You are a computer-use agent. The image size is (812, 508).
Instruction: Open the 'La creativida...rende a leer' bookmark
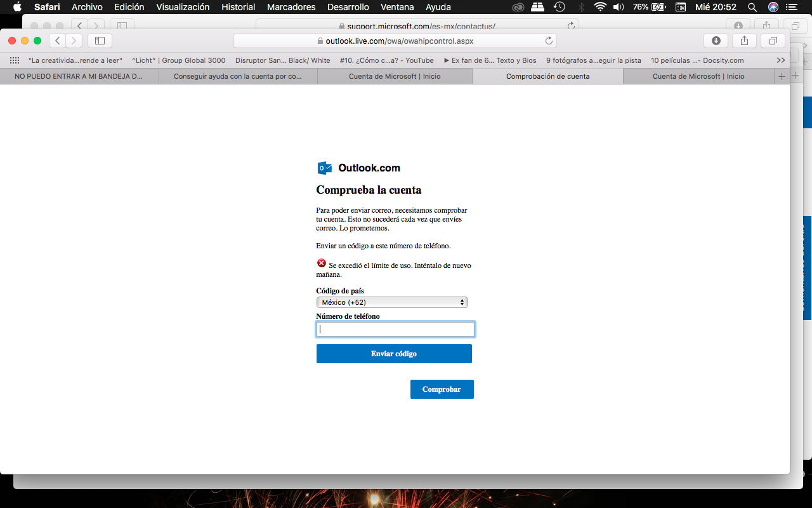(75, 60)
